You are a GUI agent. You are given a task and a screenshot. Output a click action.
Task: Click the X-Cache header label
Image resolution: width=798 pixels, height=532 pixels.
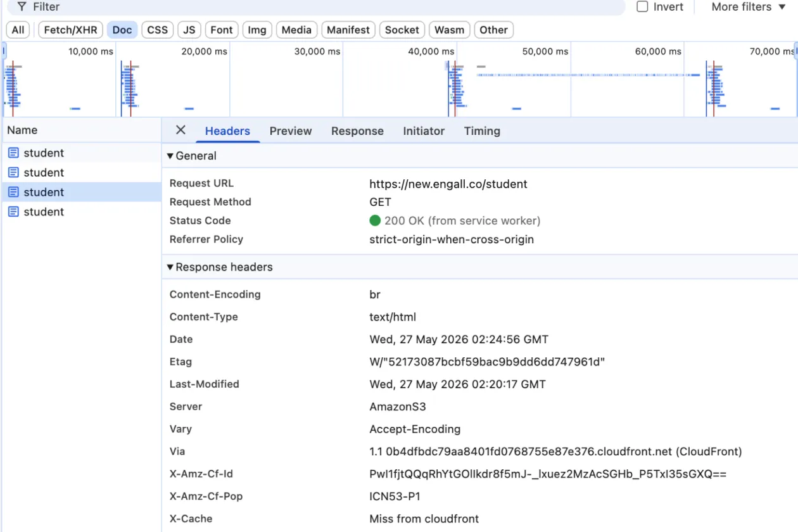tap(191, 519)
